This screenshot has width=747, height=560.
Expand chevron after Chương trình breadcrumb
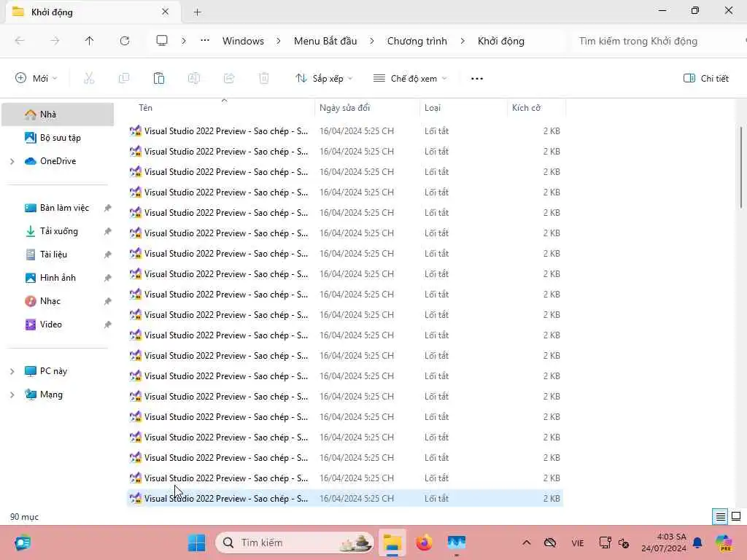(462, 41)
